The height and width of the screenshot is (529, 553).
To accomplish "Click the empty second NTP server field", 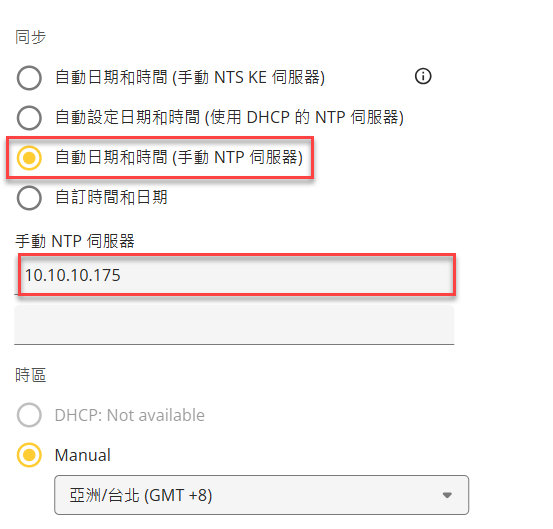I will point(234,324).
